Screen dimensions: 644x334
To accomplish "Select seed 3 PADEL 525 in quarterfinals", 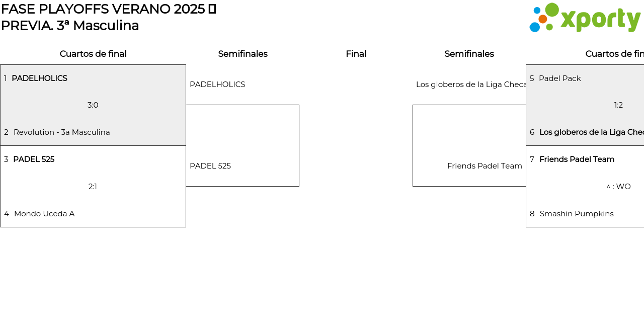I will pos(34,159).
